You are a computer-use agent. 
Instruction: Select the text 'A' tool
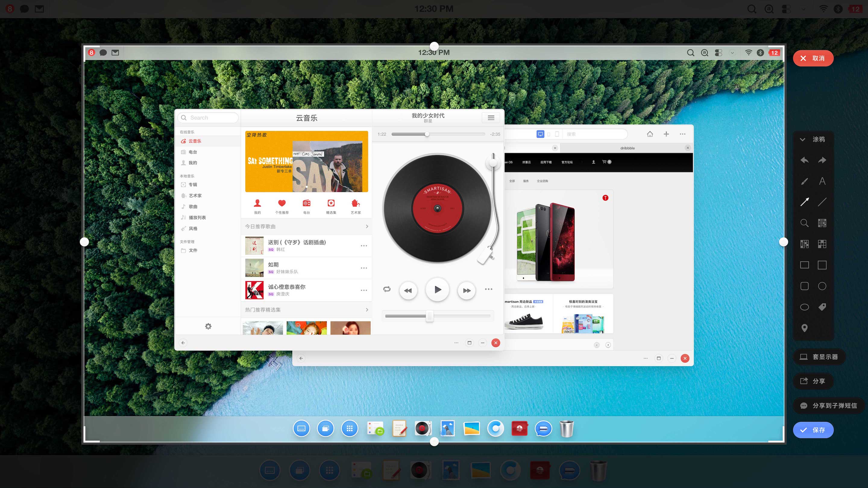click(x=822, y=181)
